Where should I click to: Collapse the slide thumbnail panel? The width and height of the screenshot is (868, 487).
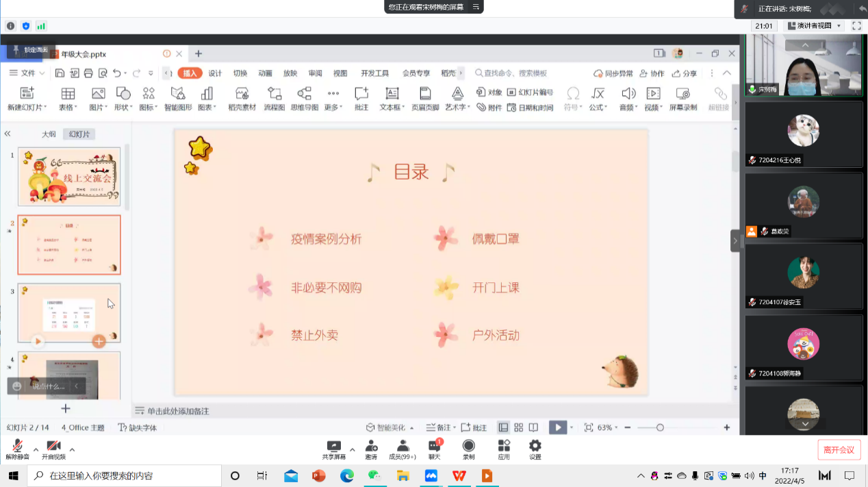tap(8, 134)
